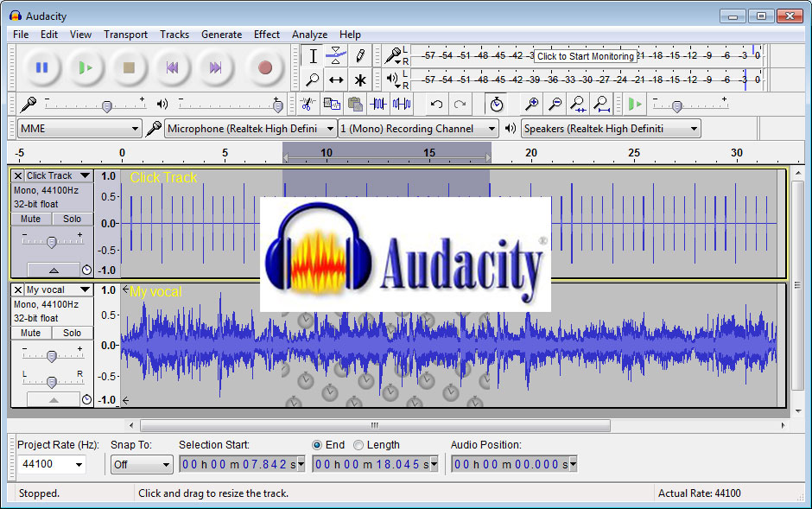Screen dimensions: 812x509
Task: Open the Analyze menu
Action: pyautogui.click(x=309, y=35)
